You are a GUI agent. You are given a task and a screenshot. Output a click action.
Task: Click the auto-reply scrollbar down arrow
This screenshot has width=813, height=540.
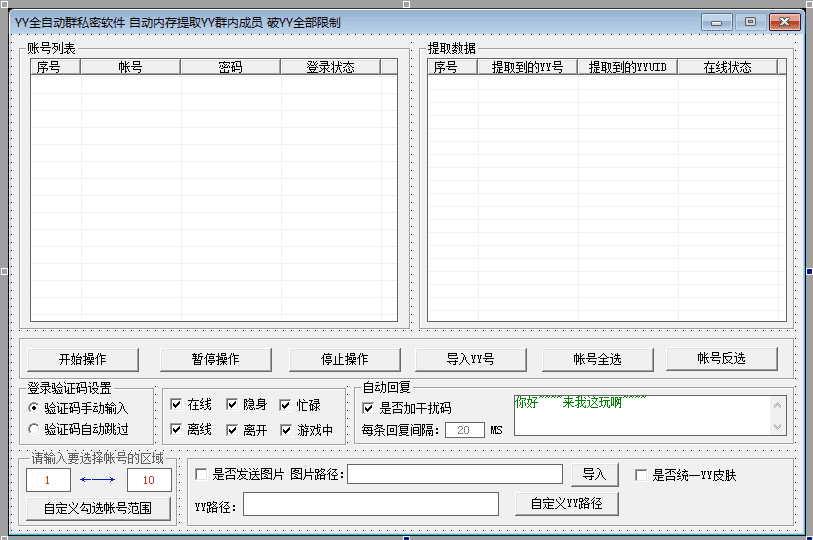[x=777, y=426]
